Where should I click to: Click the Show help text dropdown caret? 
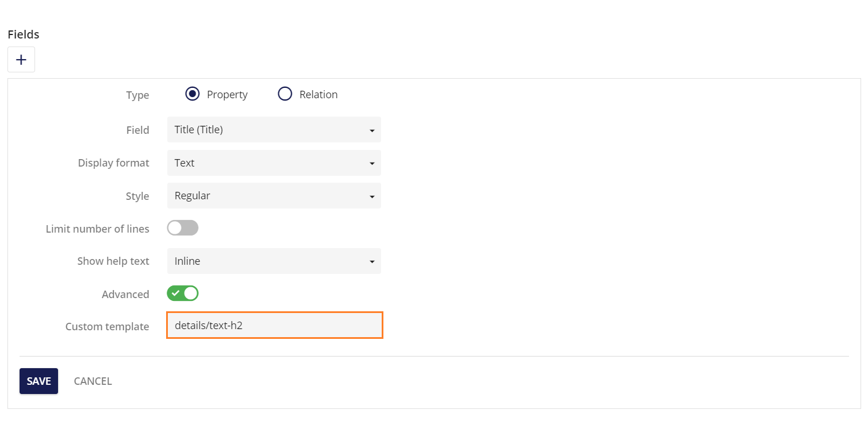pos(372,261)
